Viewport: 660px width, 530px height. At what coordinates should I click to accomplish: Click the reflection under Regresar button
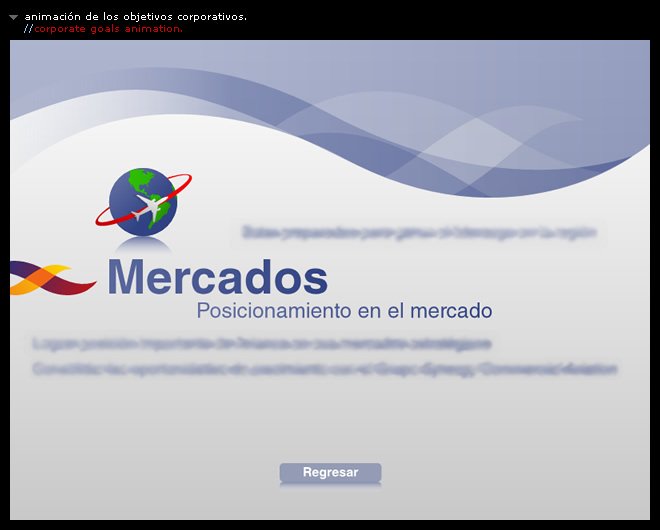coord(330,487)
